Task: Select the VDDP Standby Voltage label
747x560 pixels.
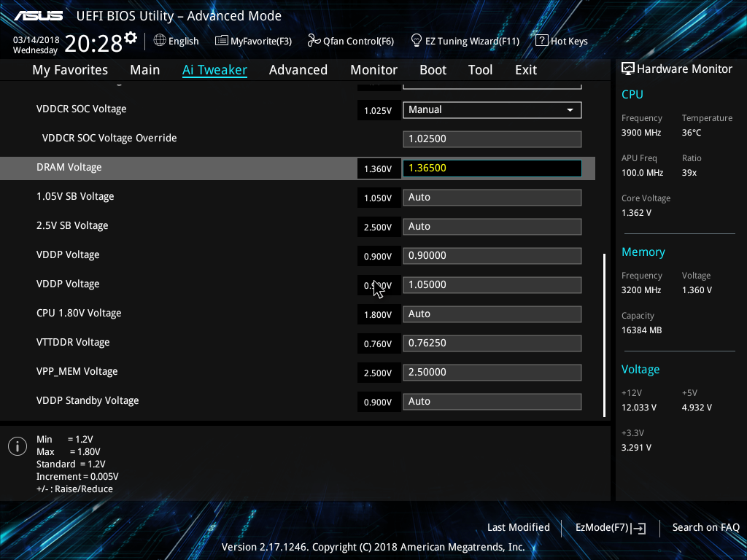Action: [x=88, y=400]
